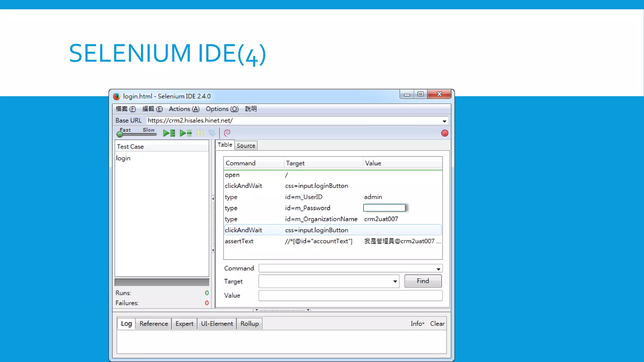Screen dimensions: 644x362
Task: Collapse the test case pane splitter
Action: coord(213,224)
